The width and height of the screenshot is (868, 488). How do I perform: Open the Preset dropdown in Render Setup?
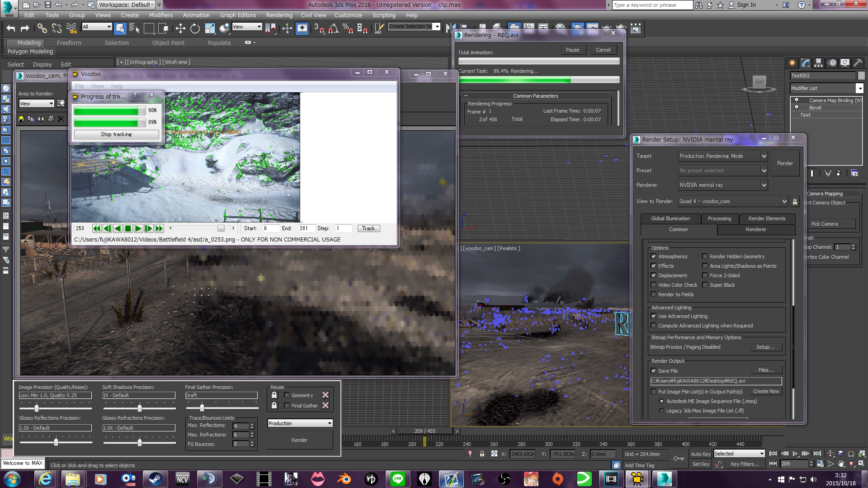(x=722, y=171)
